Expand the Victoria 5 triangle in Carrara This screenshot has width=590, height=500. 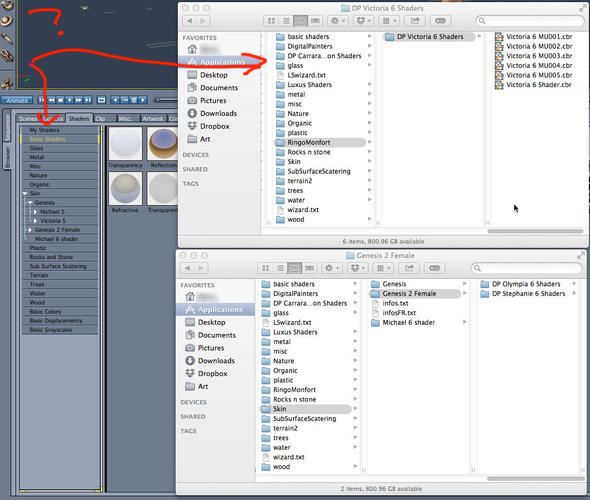click(35, 221)
